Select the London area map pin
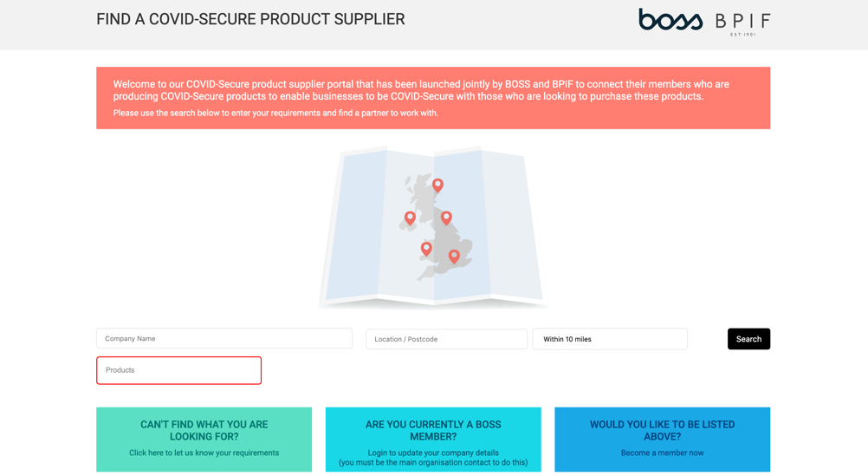Screen dimensions: 868x476 tap(454, 256)
